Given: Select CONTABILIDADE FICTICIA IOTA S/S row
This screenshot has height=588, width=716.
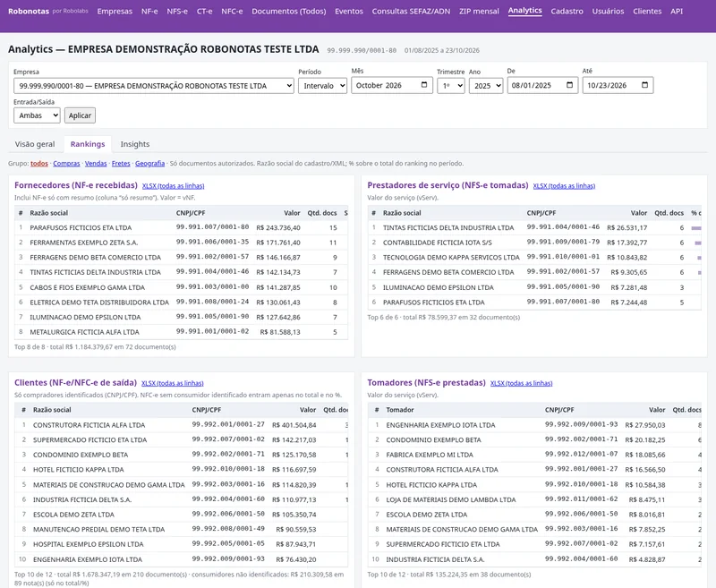Looking at the screenshot, I should (534, 243).
